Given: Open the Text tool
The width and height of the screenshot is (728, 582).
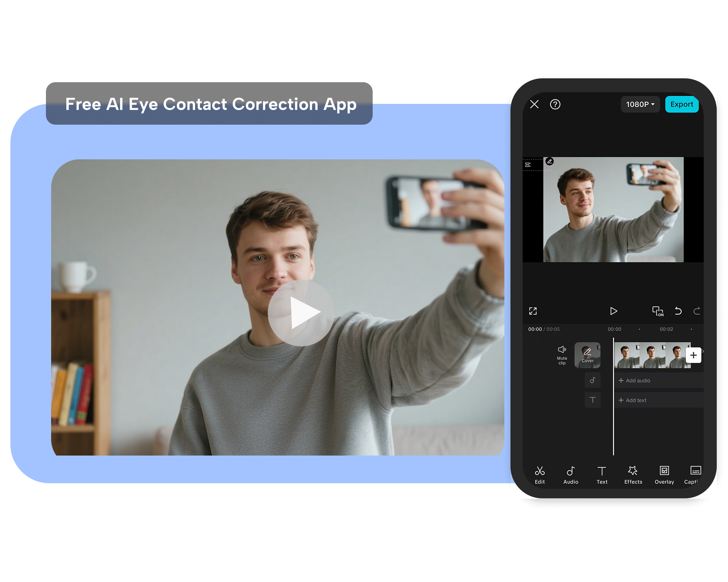Looking at the screenshot, I should tap(602, 475).
